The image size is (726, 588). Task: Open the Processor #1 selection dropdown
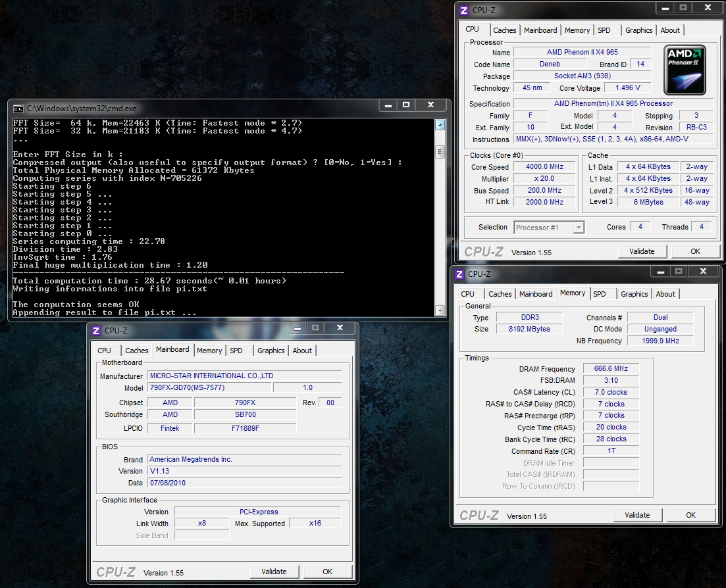(549, 227)
